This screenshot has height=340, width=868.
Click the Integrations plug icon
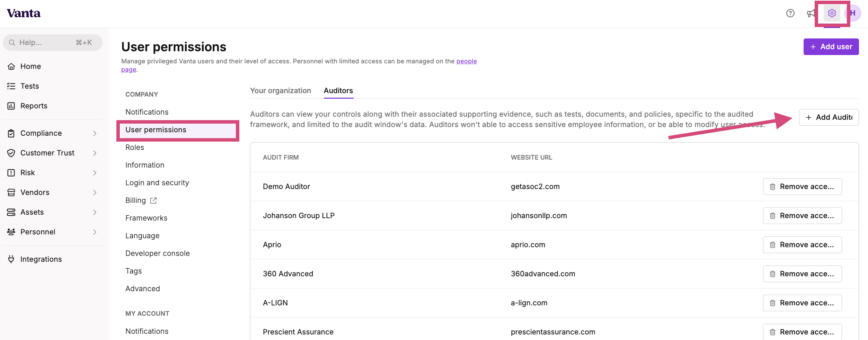coord(11,259)
